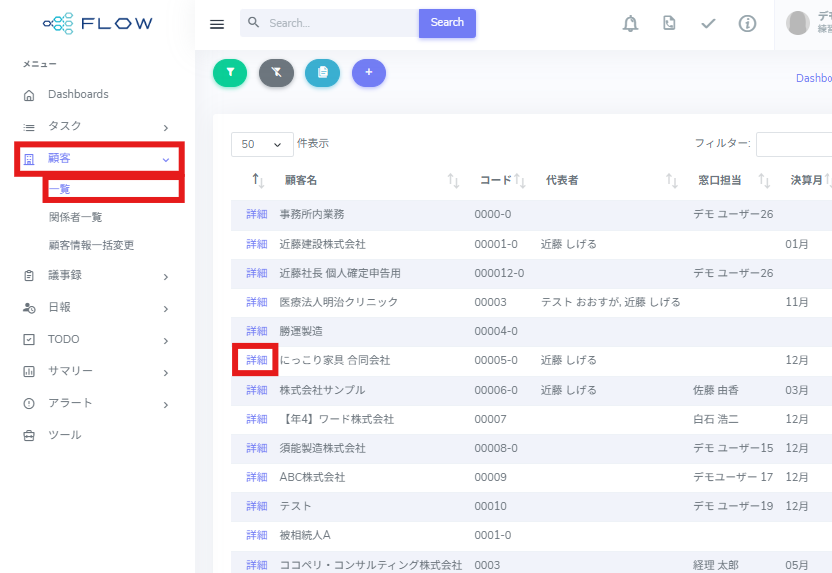The height and width of the screenshot is (573, 832).
Task: Open the user profile avatar
Action: (x=798, y=24)
